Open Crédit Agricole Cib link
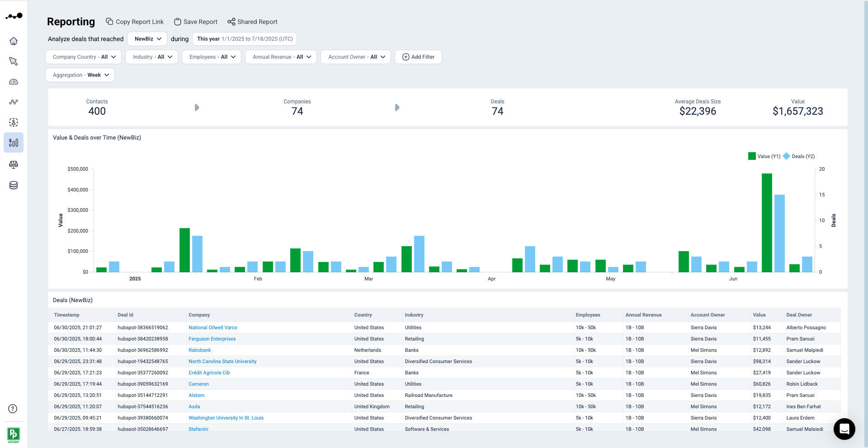868x448 pixels. (x=209, y=373)
